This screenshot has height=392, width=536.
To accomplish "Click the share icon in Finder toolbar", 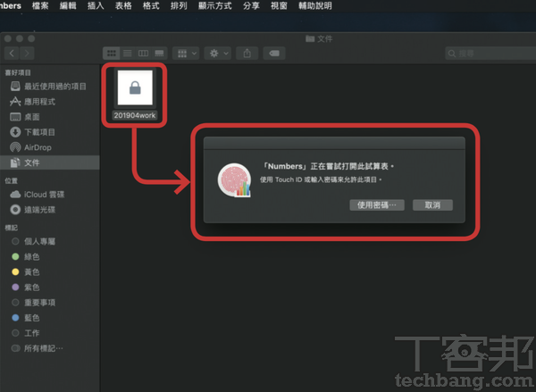I will (x=247, y=54).
